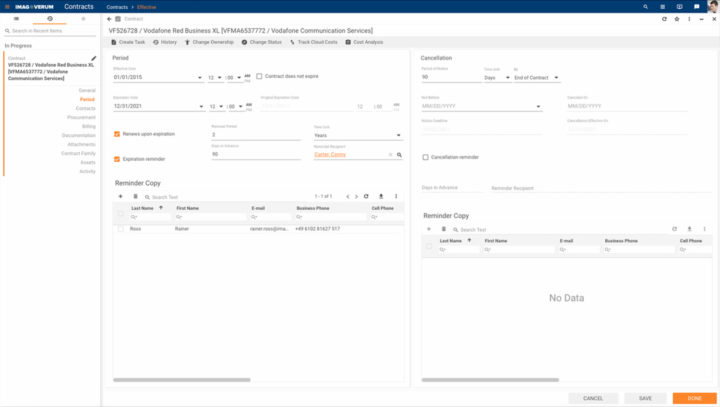Jump to Attachments section in sidebar
Viewport: 720px width, 407px height.
81,144
